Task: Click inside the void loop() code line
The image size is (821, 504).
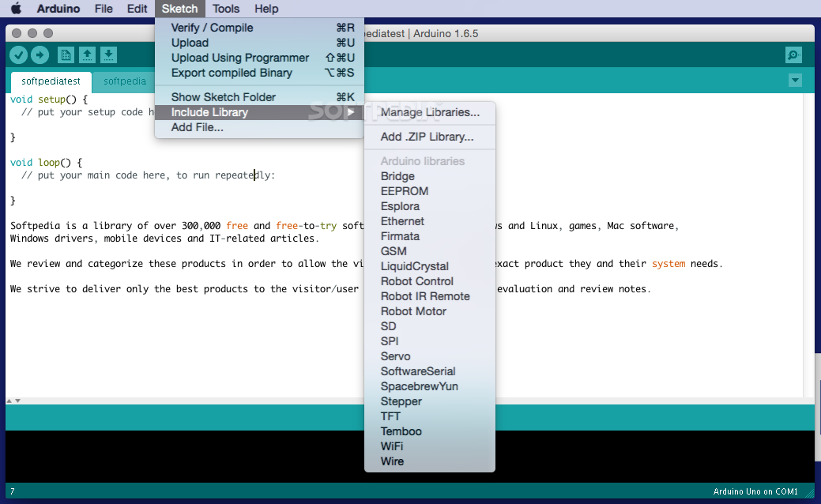Action: click(x=46, y=163)
